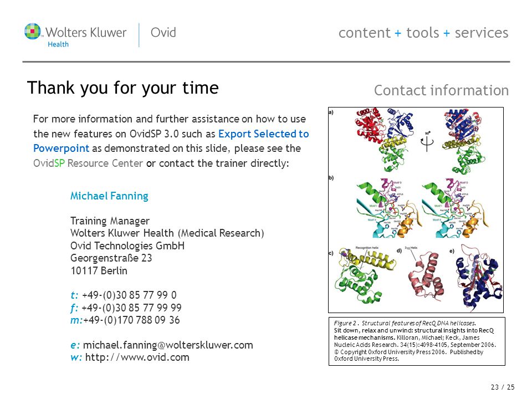The width and height of the screenshot is (532, 399).
Task: Click the rotation arrow symbol in panel a
Action: [x=427, y=142]
